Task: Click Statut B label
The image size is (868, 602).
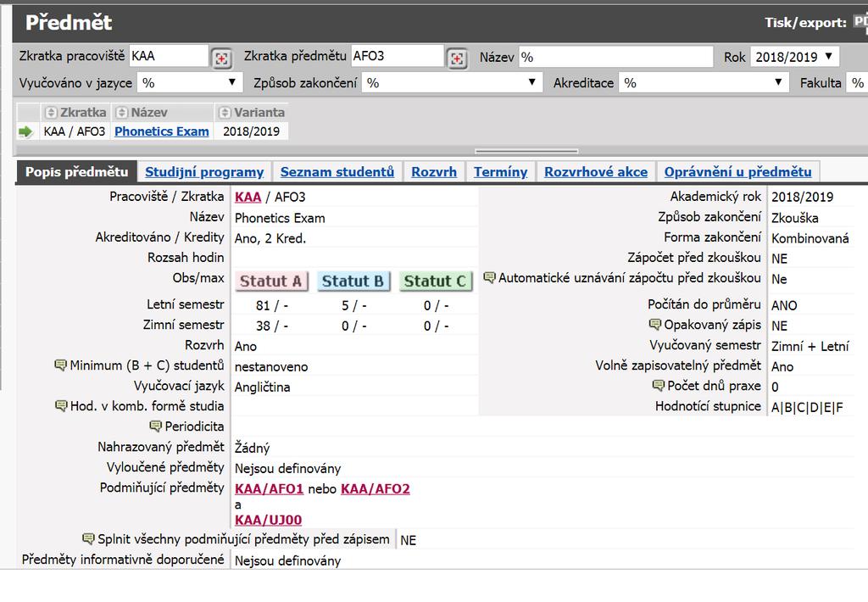Action: (x=353, y=281)
